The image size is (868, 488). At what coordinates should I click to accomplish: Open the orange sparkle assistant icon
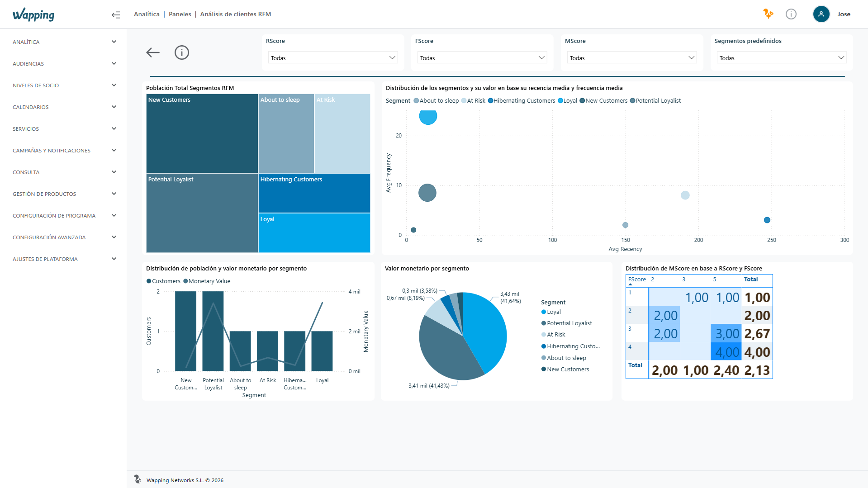coord(768,14)
